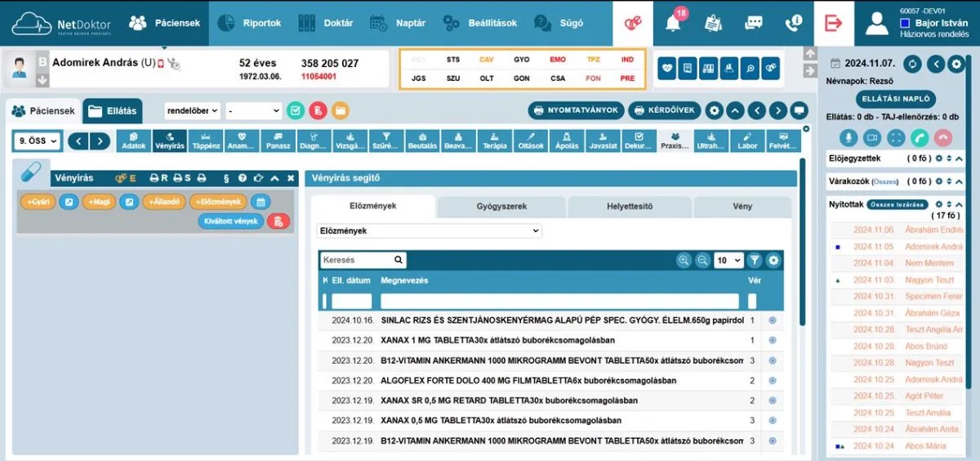
Task: Switch to the Helyettesítő tab
Action: [x=630, y=207]
